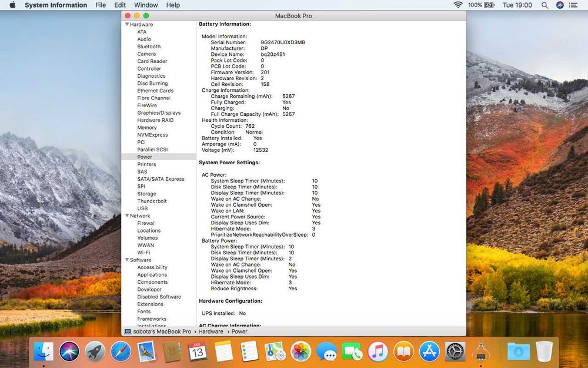Click the clock showing Tue 19:00

(x=517, y=5)
